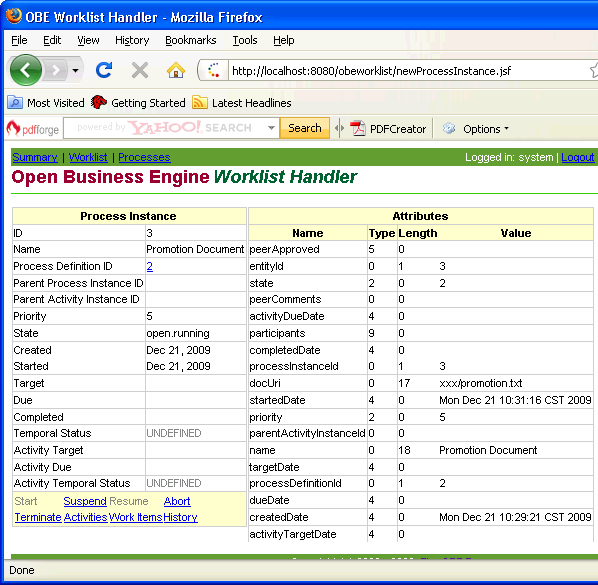Open the Edit menu

(52, 40)
